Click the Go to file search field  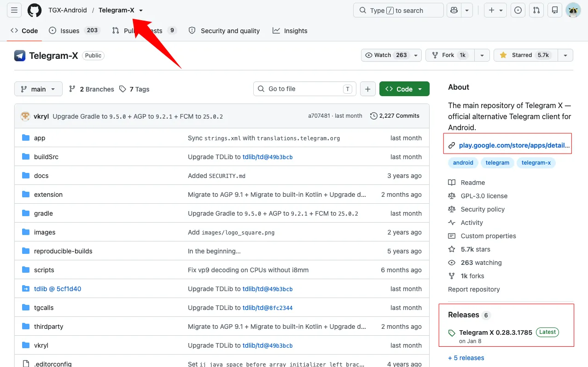(x=305, y=89)
